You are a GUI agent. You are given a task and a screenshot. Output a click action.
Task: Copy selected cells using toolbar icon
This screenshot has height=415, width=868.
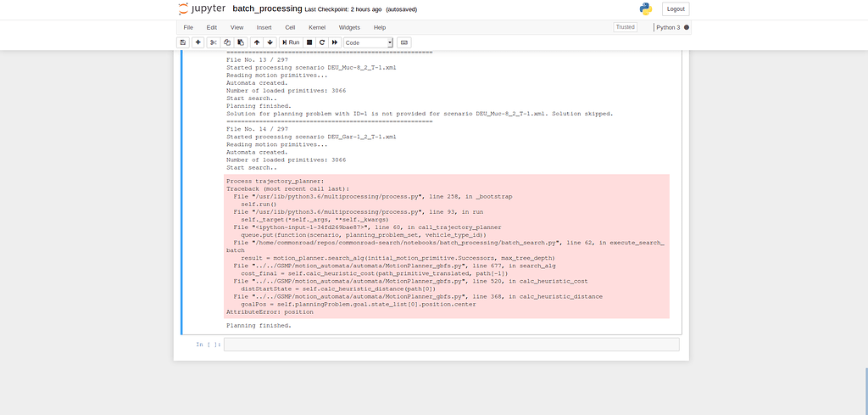tap(227, 42)
